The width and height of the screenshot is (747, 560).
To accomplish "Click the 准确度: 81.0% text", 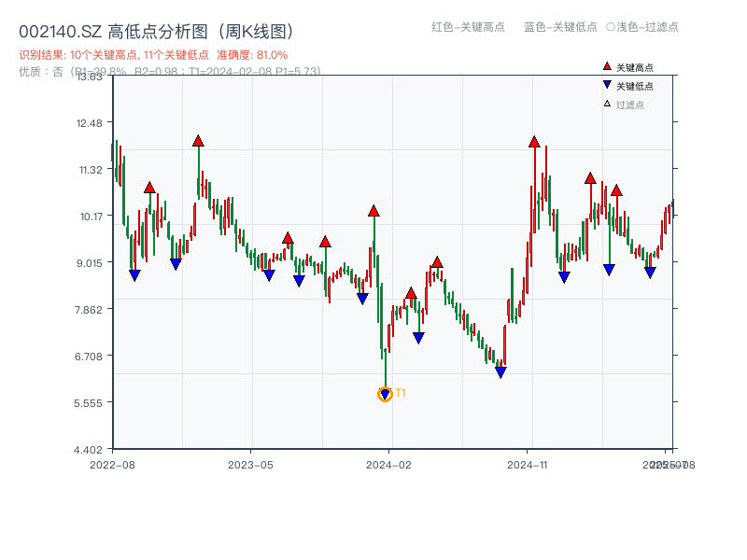I will (x=253, y=55).
